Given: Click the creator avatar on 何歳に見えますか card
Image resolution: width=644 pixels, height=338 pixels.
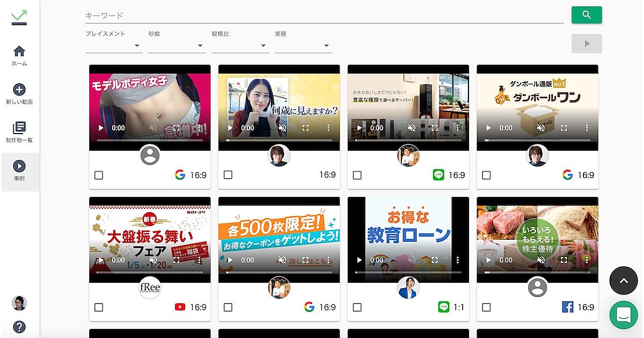Looking at the screenshot, I should (x=279, y=156).
